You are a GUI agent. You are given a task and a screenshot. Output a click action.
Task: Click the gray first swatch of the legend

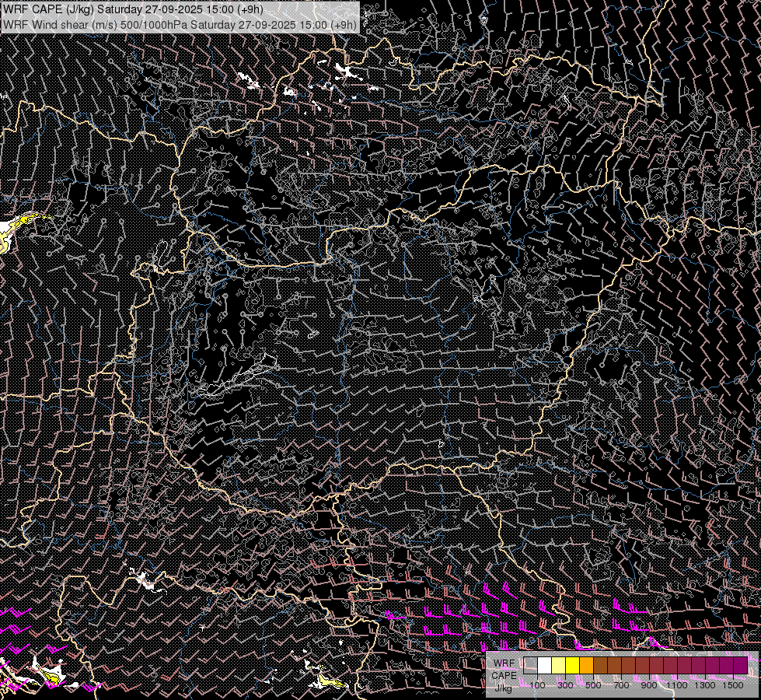531,665
